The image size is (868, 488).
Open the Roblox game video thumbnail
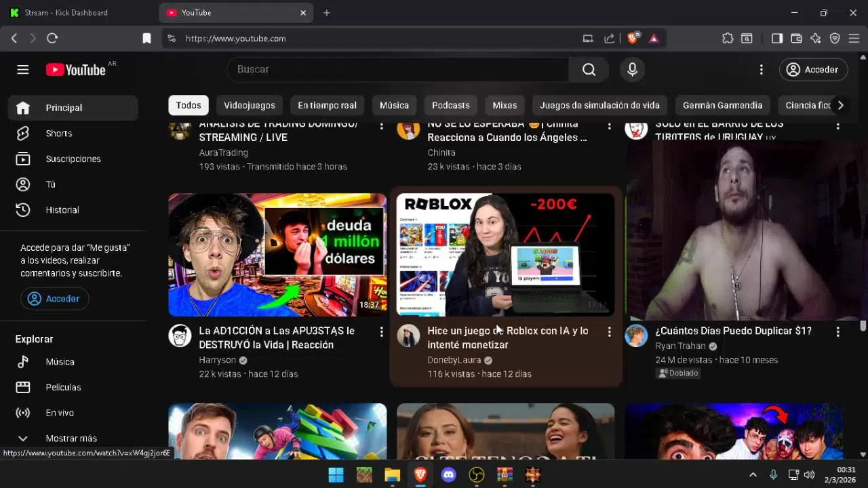tap(505, 255)
